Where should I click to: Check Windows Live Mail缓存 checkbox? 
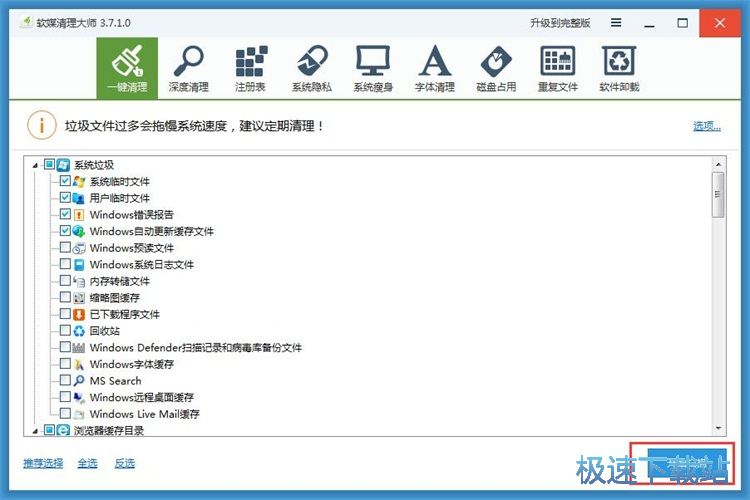click(x=65, y=413)
